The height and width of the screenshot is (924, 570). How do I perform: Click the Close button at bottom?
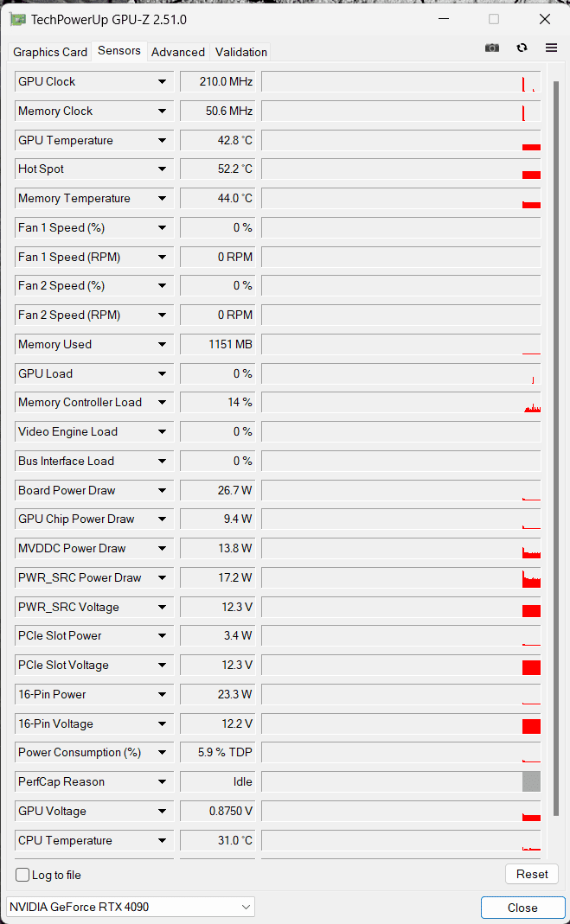point(522,908)
